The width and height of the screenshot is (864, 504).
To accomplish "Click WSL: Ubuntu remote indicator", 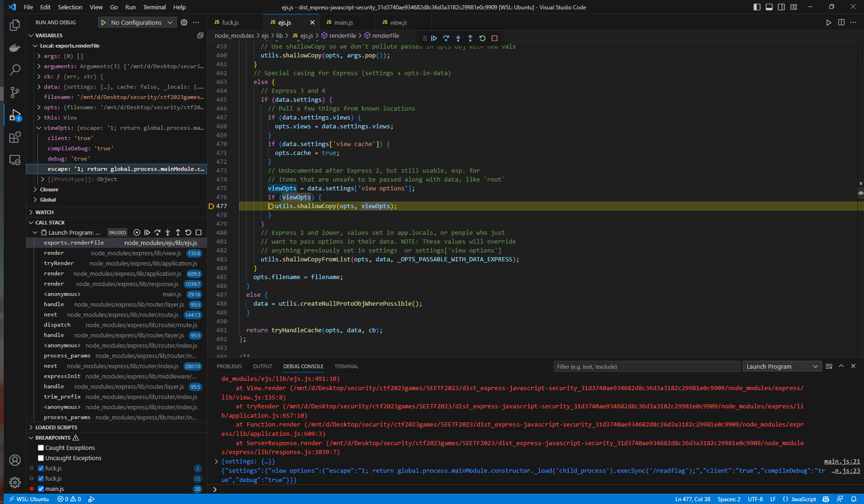I will pyautogui.click(x=29, y=499).
